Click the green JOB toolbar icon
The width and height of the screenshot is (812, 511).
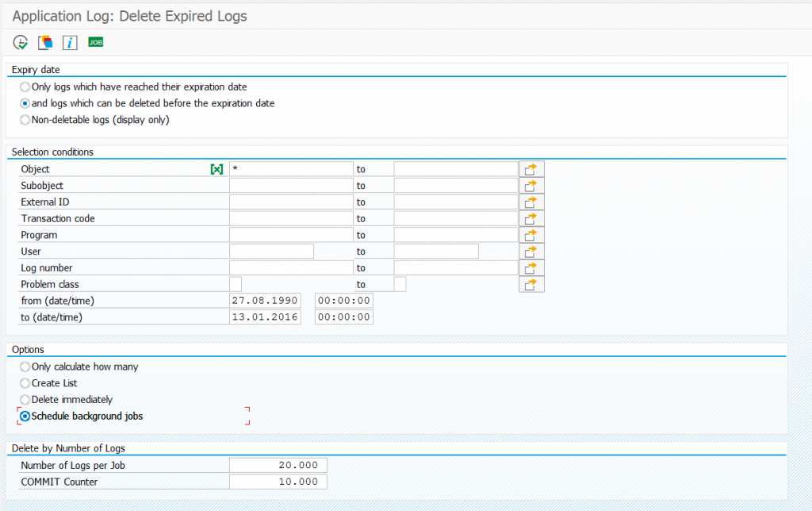tap(95, 42)
